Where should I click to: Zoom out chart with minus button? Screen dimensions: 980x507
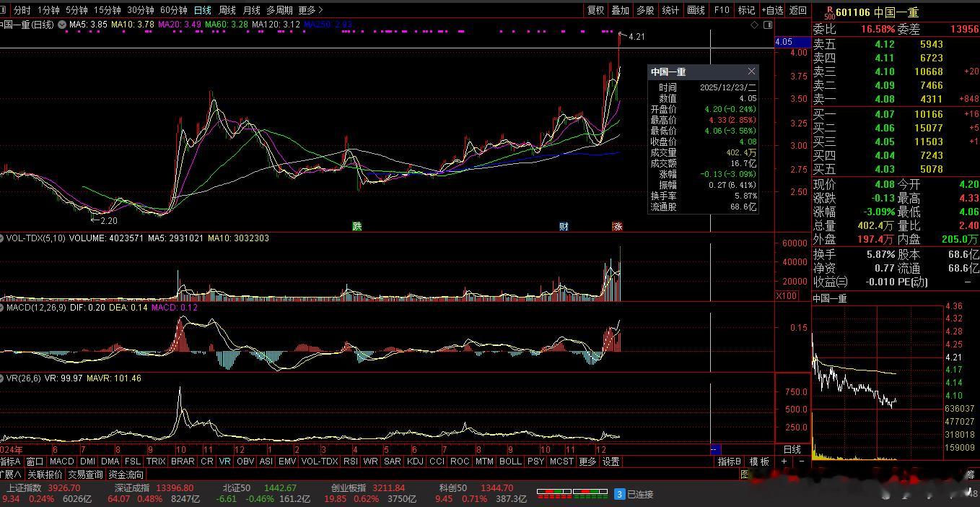tap(801, 461)
